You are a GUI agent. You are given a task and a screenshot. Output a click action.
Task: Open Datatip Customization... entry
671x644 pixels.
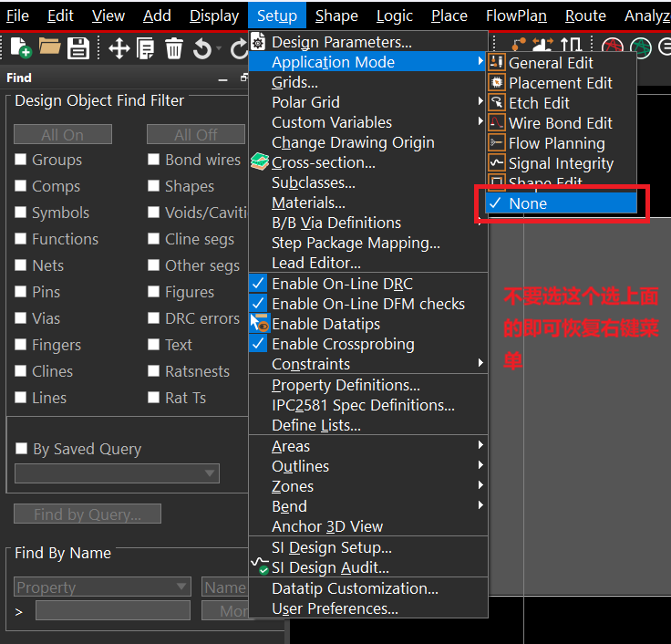[x=368, y=588]
